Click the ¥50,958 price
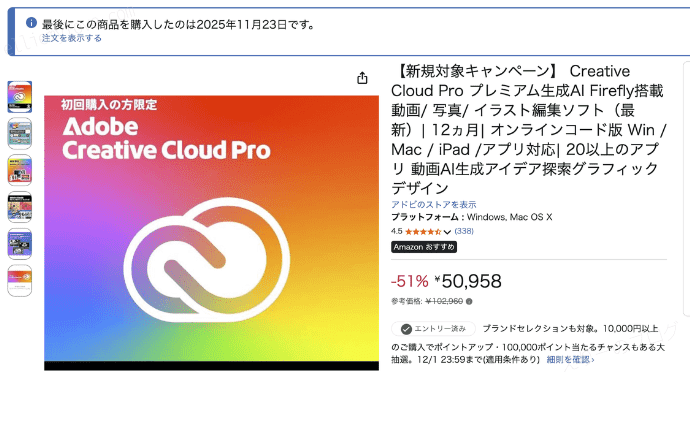 468,281
